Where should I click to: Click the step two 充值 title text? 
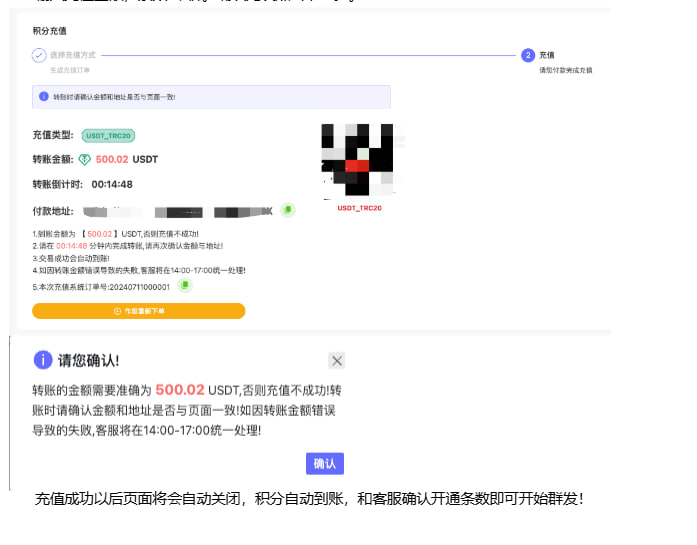coord(547,55)
